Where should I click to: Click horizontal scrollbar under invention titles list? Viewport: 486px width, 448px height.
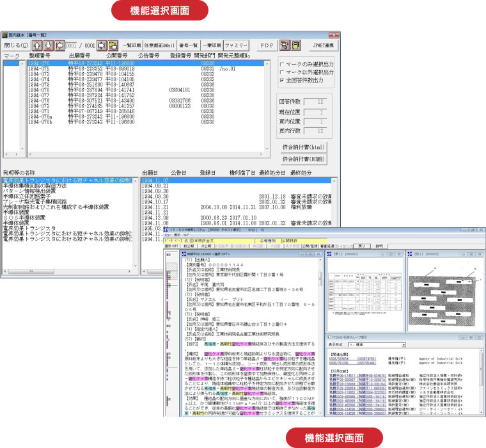pos(68,272)
